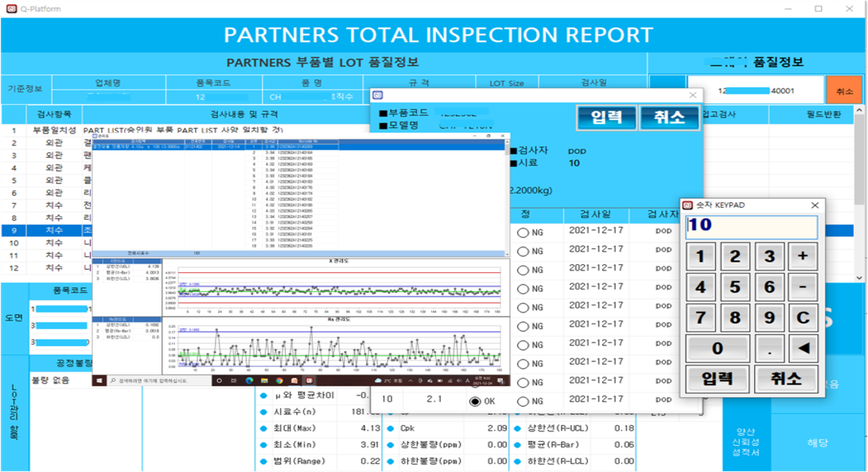Click the 최대(Max) statistic label
Image resolution: width=868 pixels, height=472 pixels.
[294, 428]
